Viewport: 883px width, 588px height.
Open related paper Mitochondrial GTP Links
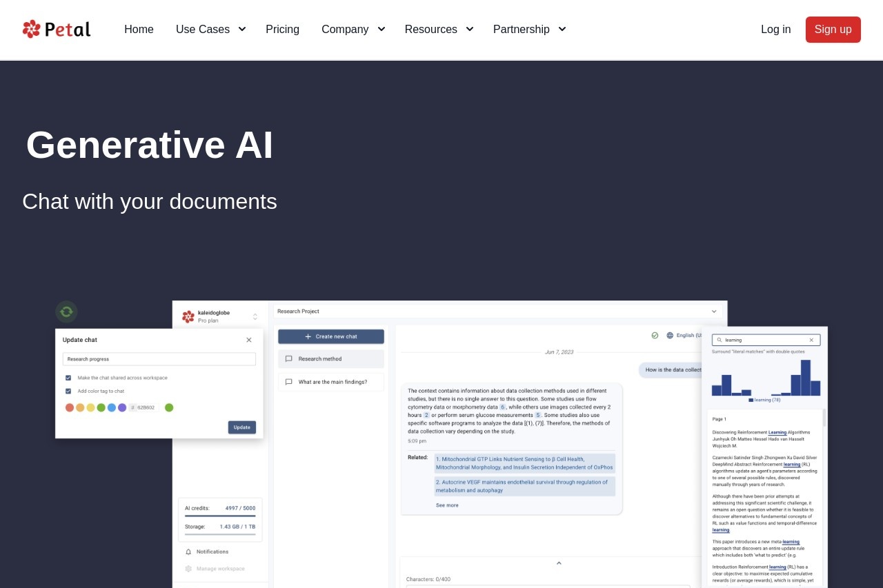coord(525,463)
